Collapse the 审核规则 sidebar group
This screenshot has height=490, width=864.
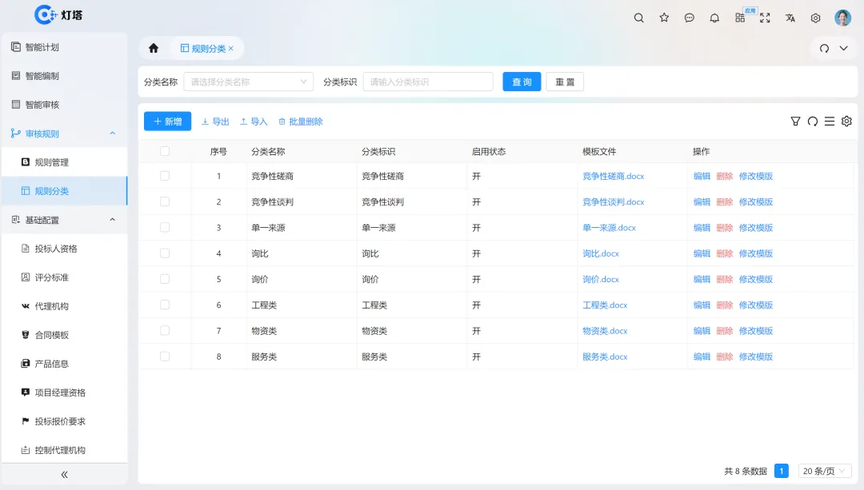(x=112, y=134)
